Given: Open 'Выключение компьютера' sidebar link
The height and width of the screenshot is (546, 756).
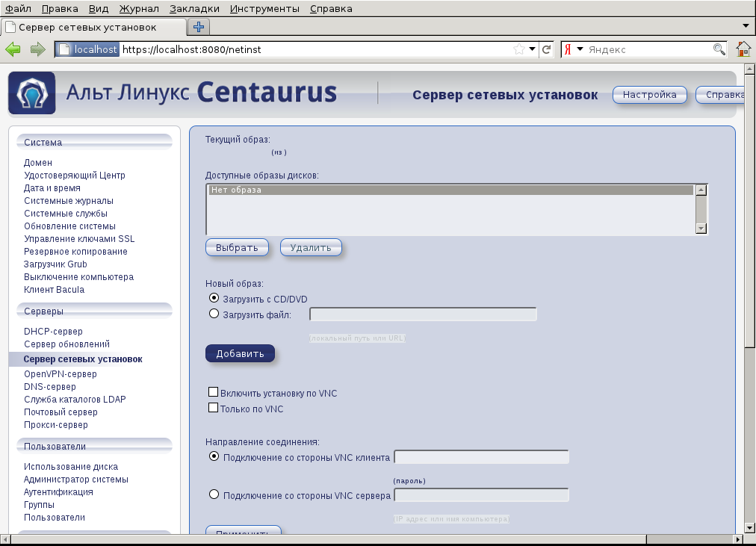Looking at the screenshot, I should click(x=79, y=277).
